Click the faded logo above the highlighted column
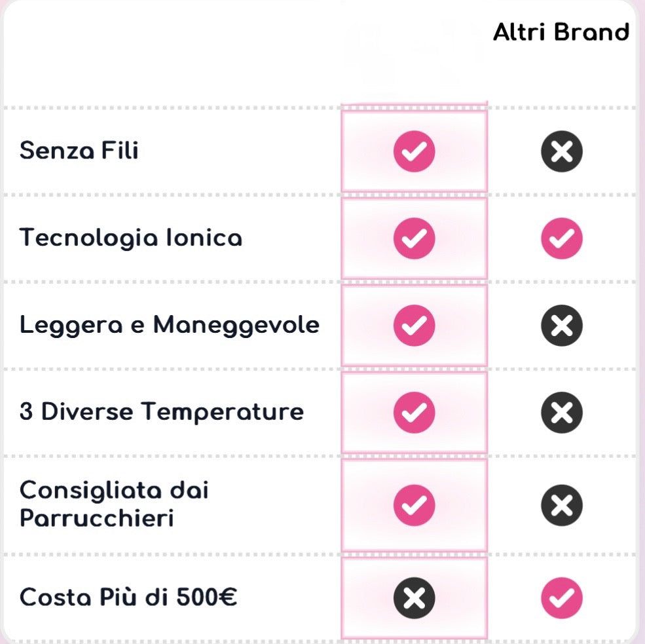 click(414, 49)
